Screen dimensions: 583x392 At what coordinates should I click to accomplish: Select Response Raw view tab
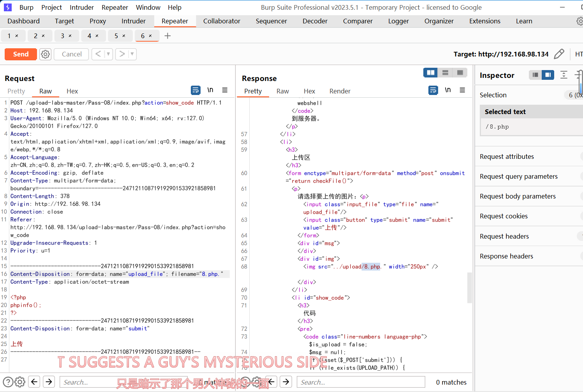click(283, 91)
